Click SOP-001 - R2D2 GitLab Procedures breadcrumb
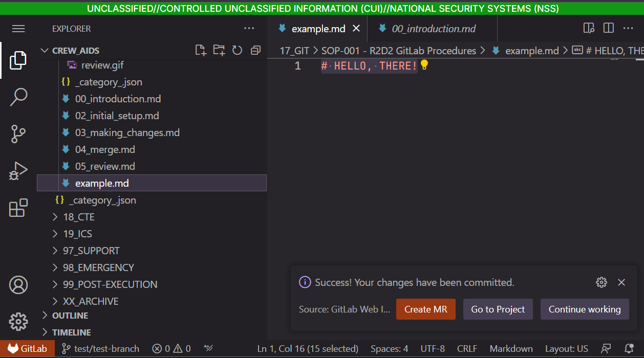This screenshot has width=644, height=358. (x=399, y=51)
